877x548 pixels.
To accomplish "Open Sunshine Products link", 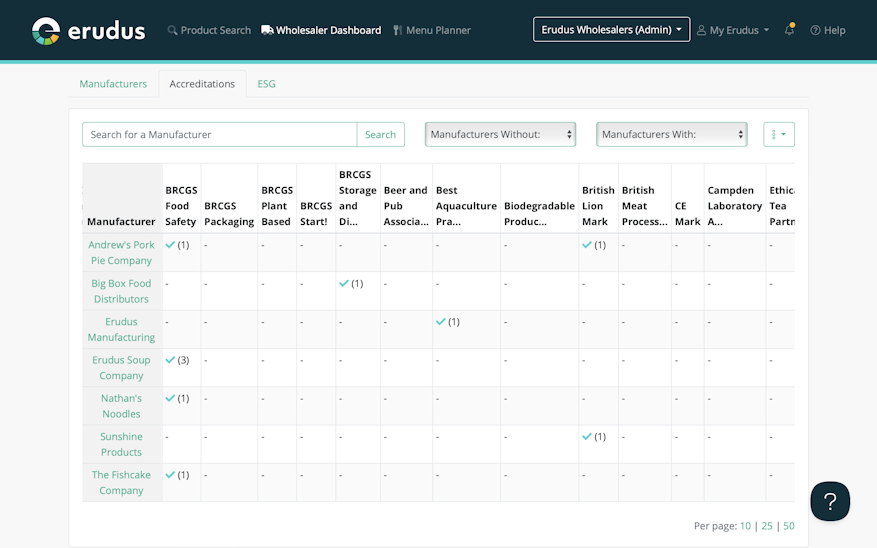I will 121,444.
